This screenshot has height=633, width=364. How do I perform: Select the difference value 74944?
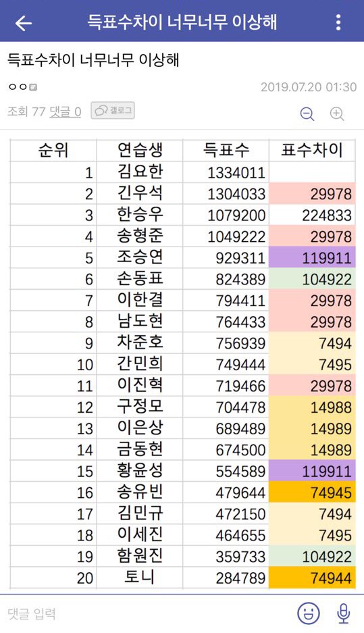pos(331,580)
